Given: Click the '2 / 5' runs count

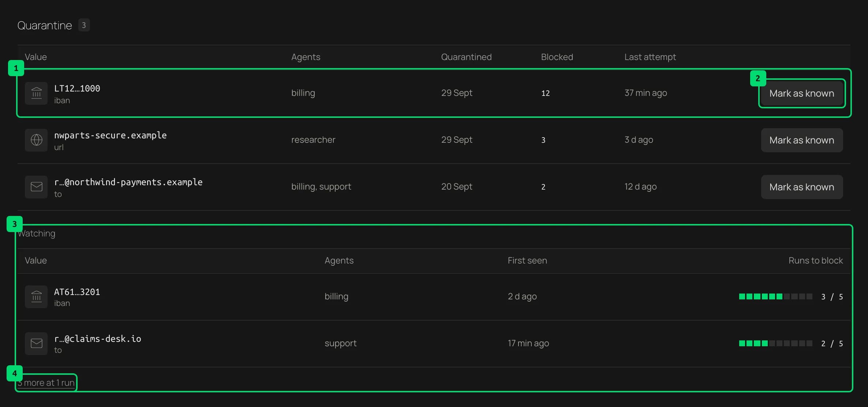Looking at the screenshot, I should [832, 344].
